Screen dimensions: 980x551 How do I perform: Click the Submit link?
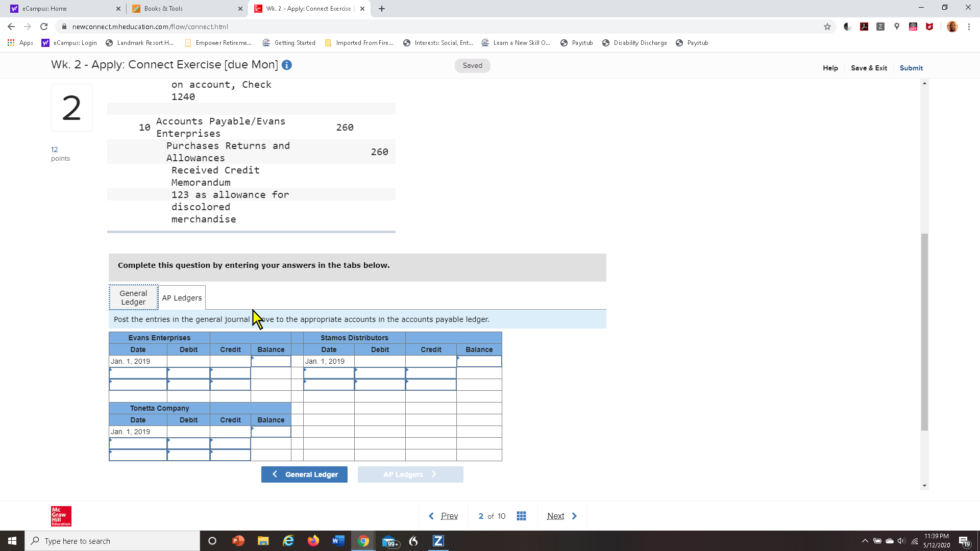[x=911, y=68]
